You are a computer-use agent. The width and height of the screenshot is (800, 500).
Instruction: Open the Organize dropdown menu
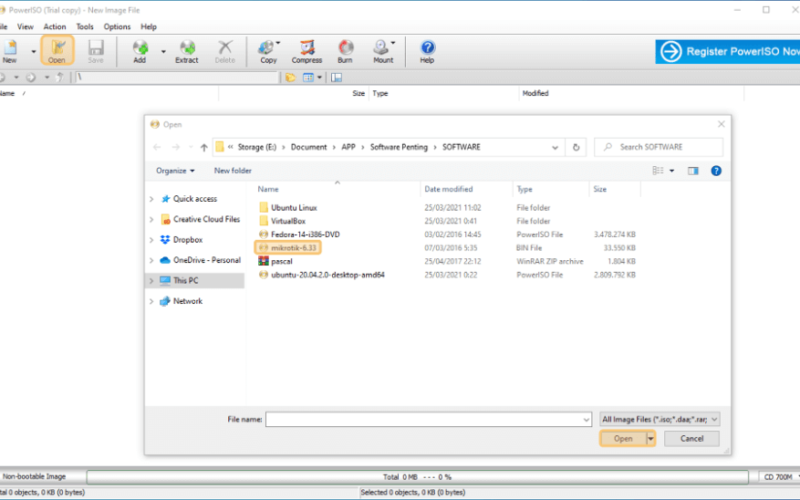point(175,171)
